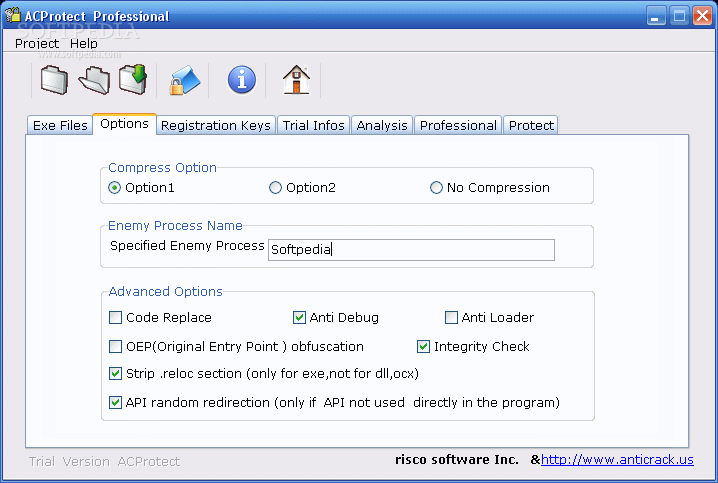
Task: Uncheck the Anti Debug option
Action: point(300,318)
